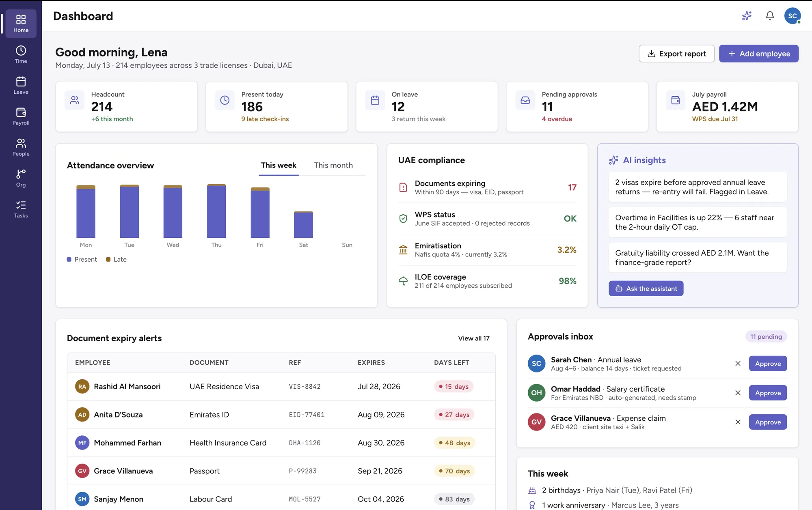Dismiss Sarah Chen's annual leave request
The image size is (812, 510).
(738, 364)
